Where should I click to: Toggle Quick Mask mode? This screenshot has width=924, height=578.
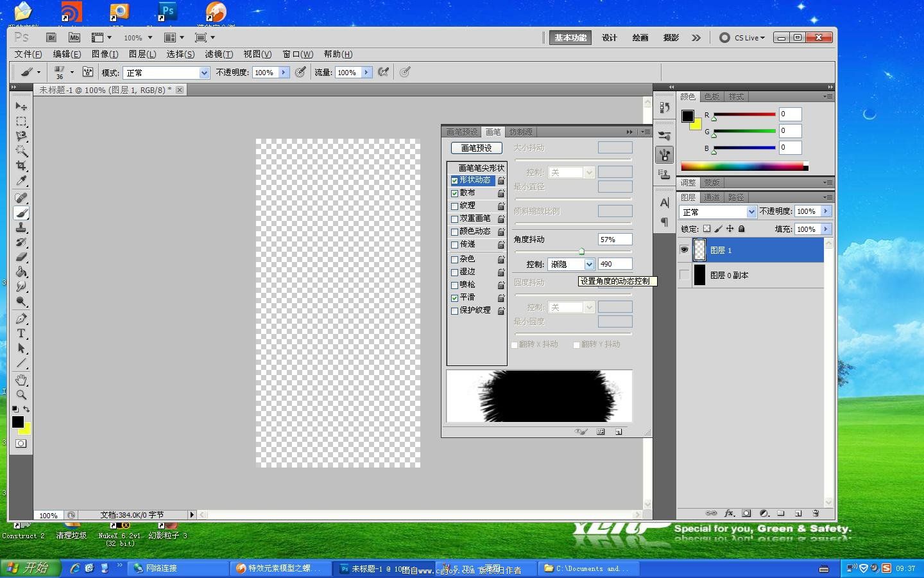coord(21,443)
